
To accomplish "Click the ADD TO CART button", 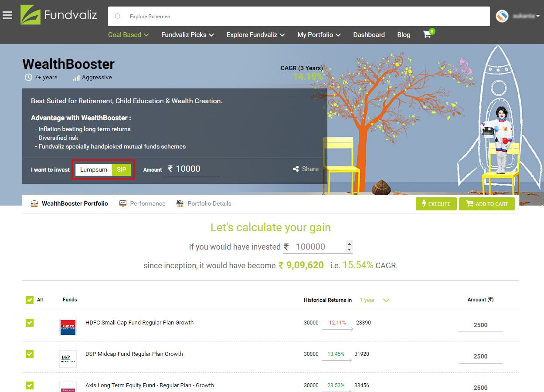I will point(487,204).
